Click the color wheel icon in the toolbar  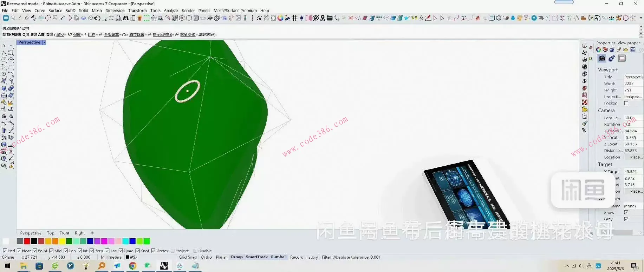(x=280, y=18)
